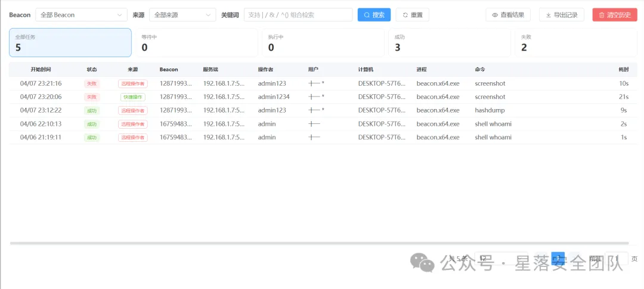
Task: Click the horizontal scrollbar below the table
Action: pyautogui.click(x=319, y=244)
